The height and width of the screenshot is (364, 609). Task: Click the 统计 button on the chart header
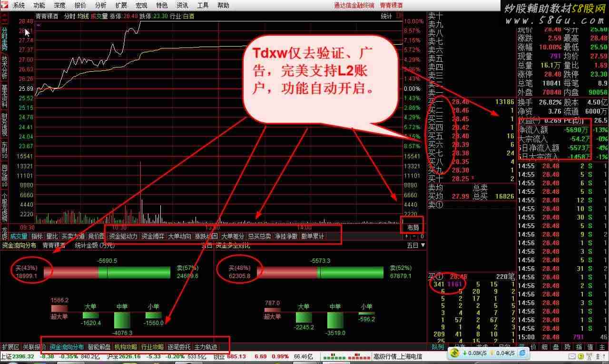(386, 16)
